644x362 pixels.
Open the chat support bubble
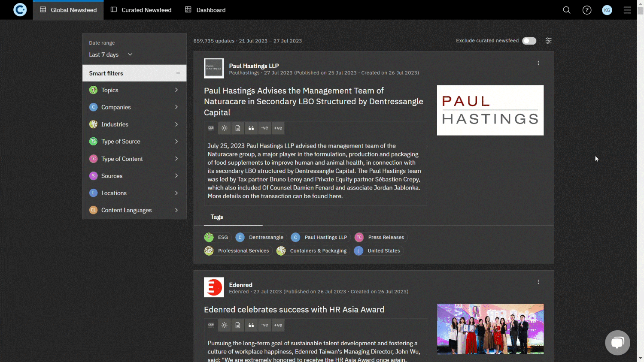pos(617,342)
